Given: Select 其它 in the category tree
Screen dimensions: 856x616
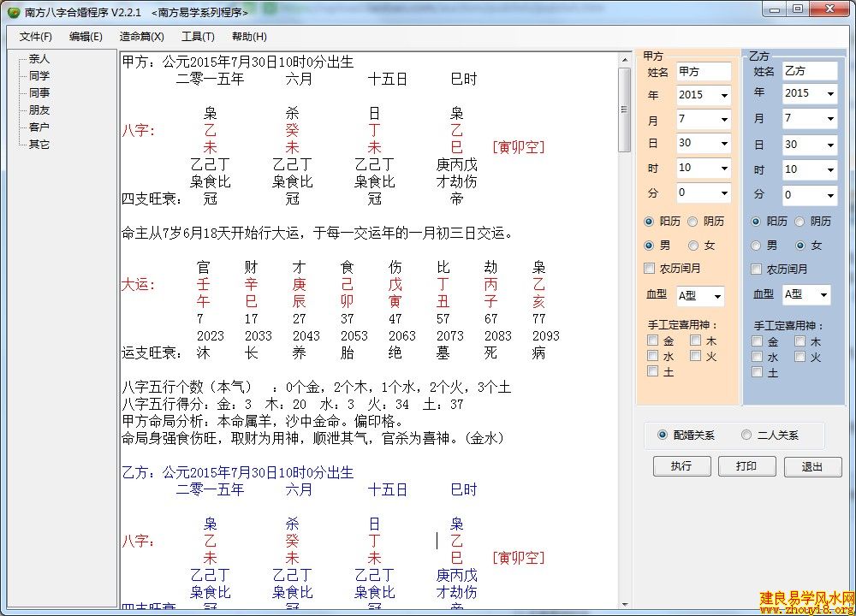Looking at the screenshot, I should click(x=39, y=144).
